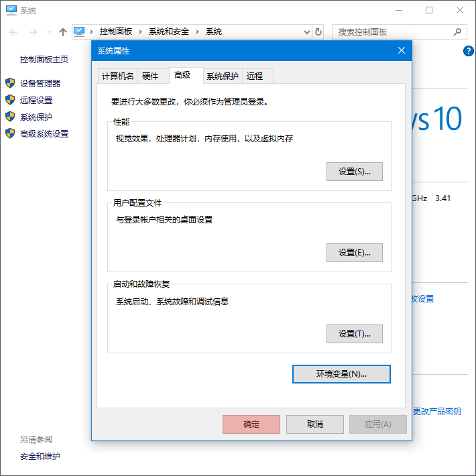Select the 高级 tab

point(186,75)
